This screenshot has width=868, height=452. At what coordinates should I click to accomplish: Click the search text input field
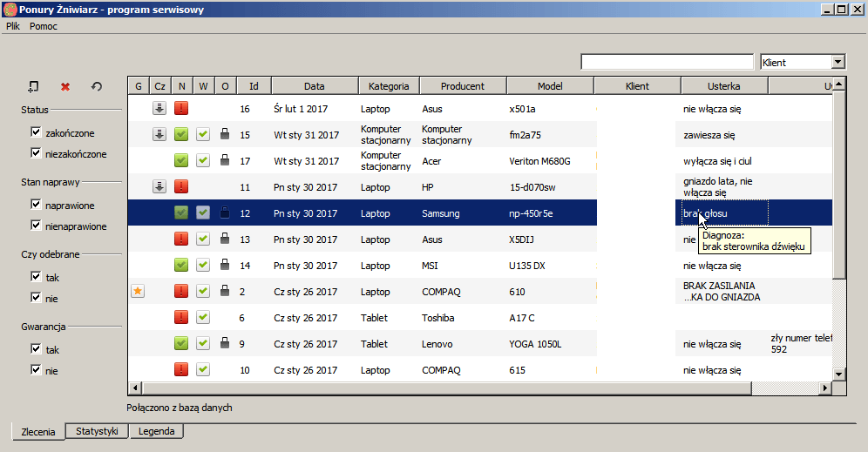click(667, 62)
